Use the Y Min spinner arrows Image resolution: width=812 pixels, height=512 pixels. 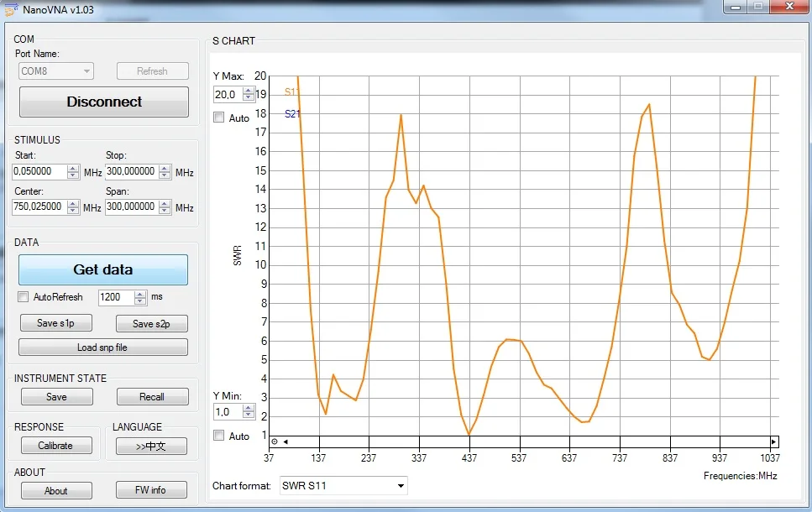tap(249, 412)
